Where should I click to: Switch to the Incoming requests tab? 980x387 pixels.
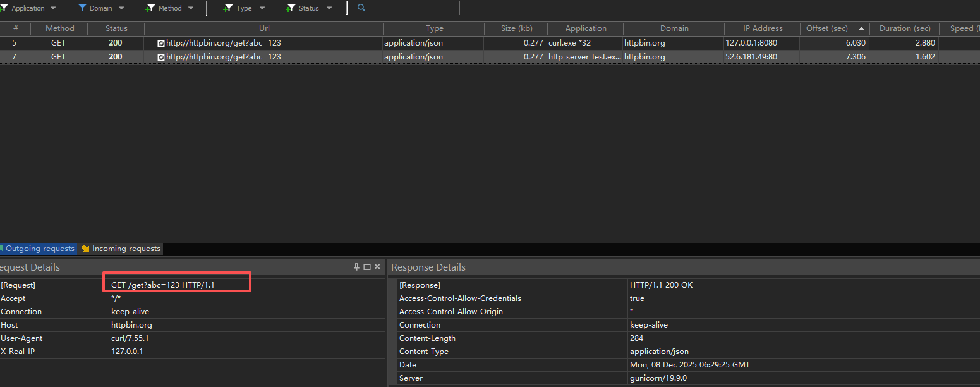(x=121, y=249)
